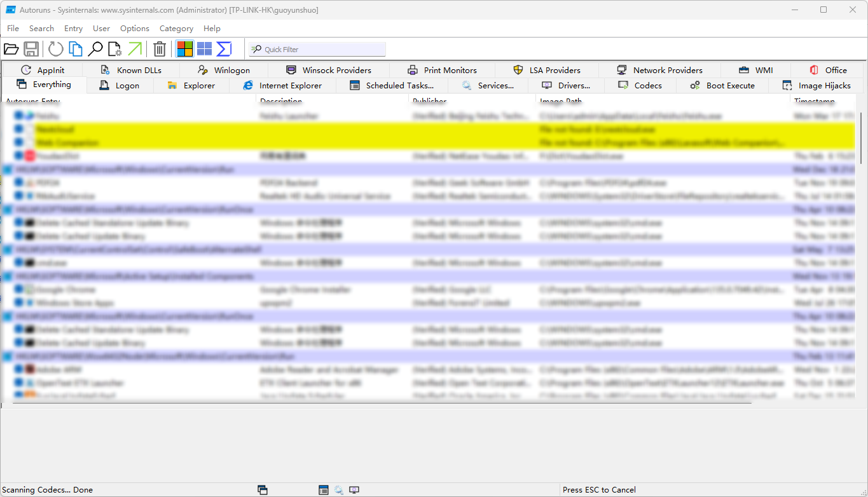
Task: Click 'Scanning Codecs... Done' status text
Action: (x=48, y=490)
